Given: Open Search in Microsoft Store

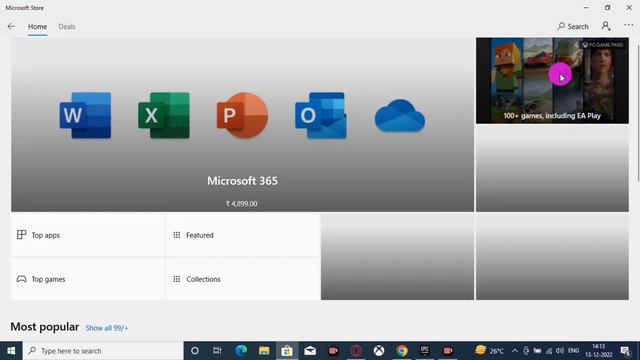Looking at the screenshot, I should (x=573, y=27).
